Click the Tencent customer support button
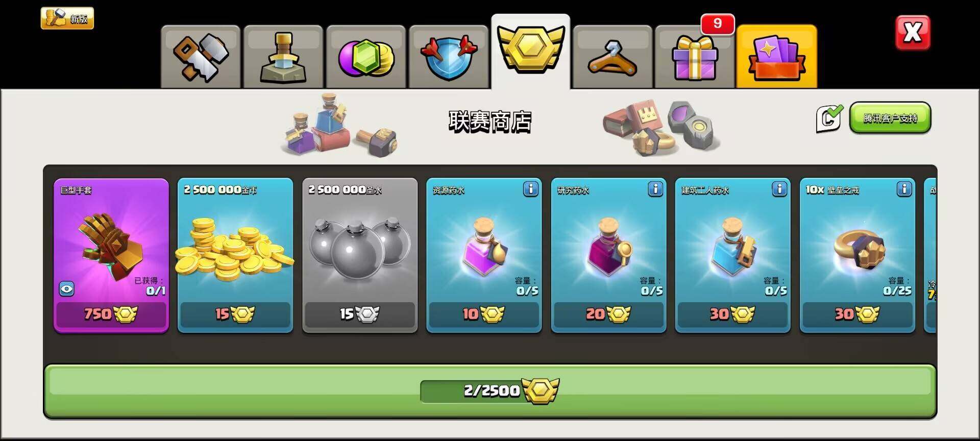 pos(890,118)
